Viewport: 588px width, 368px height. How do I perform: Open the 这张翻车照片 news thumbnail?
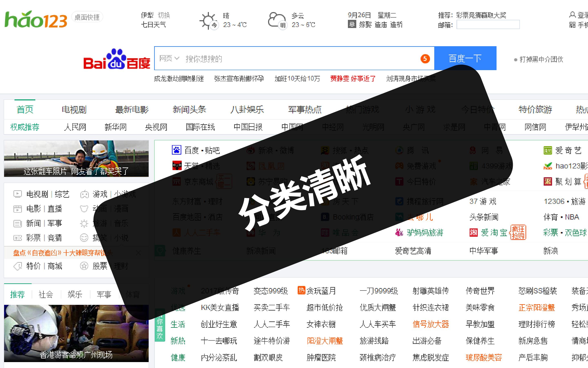76,158
